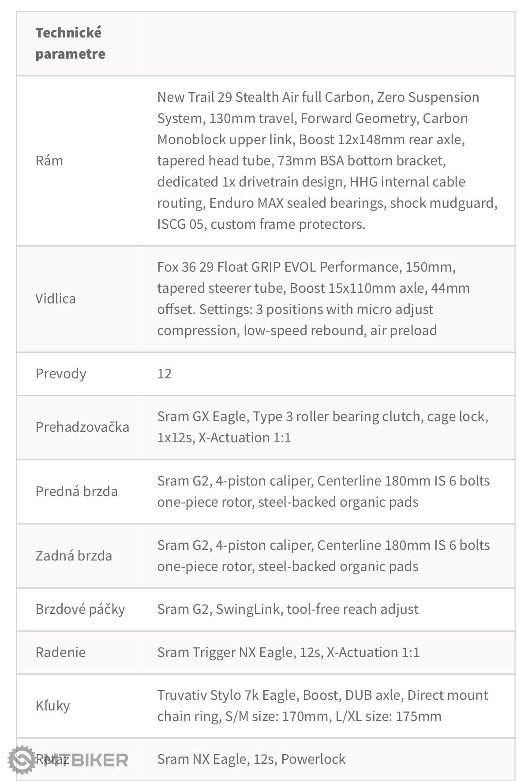
Task: Select the Truvativ Stylo 7k crank description
Action: (x=323, y=706)
